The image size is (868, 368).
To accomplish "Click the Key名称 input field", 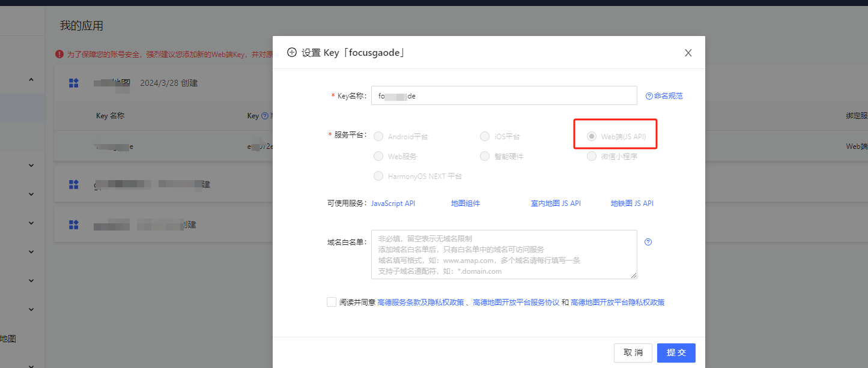I will pyautogui.click(x=504, y=95).
